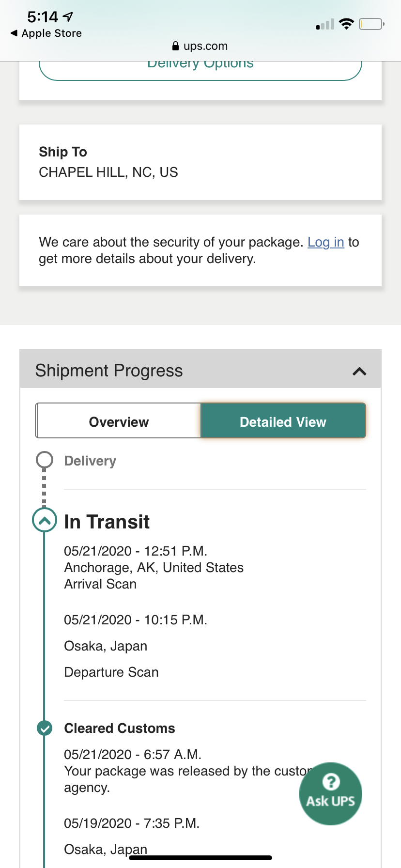Click the Delivery status circle marker

[x=45, y=460]
